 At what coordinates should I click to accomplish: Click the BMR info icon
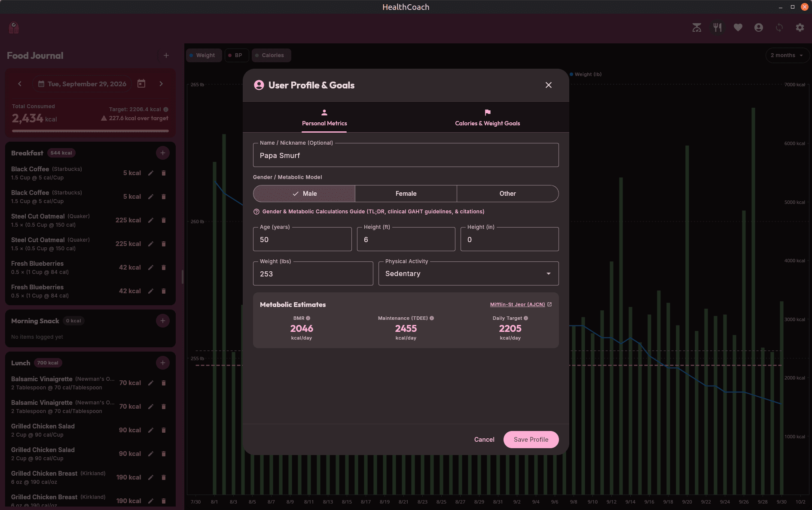point(308,318)
